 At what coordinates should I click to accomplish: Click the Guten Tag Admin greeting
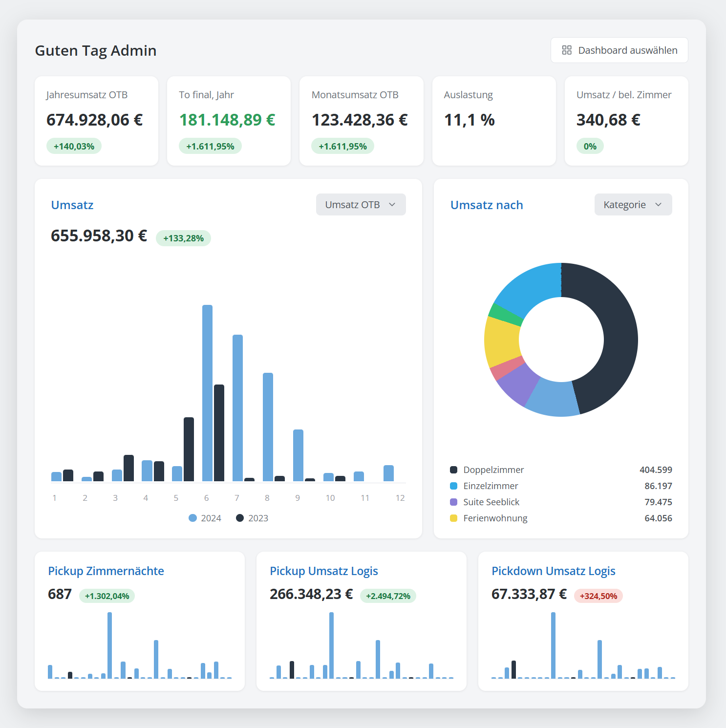point(96,50)
